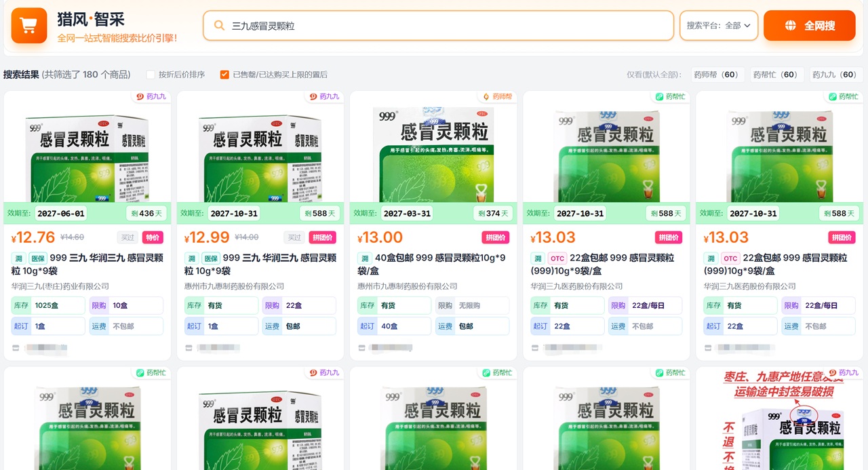This screenshot has height=470, width=868.
Task: Click 医保 tag on the ¥12.76 product title
Action: (38, 258)
